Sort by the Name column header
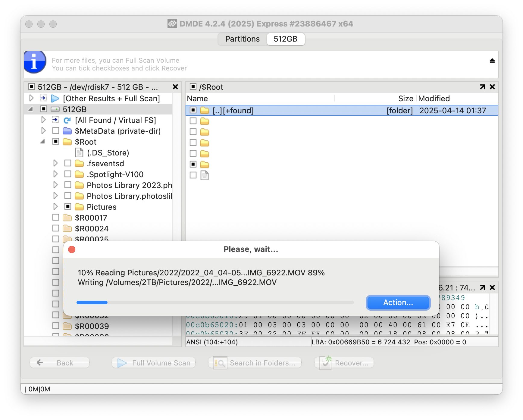Screen dimensions: 523x420 coord(260,99)
